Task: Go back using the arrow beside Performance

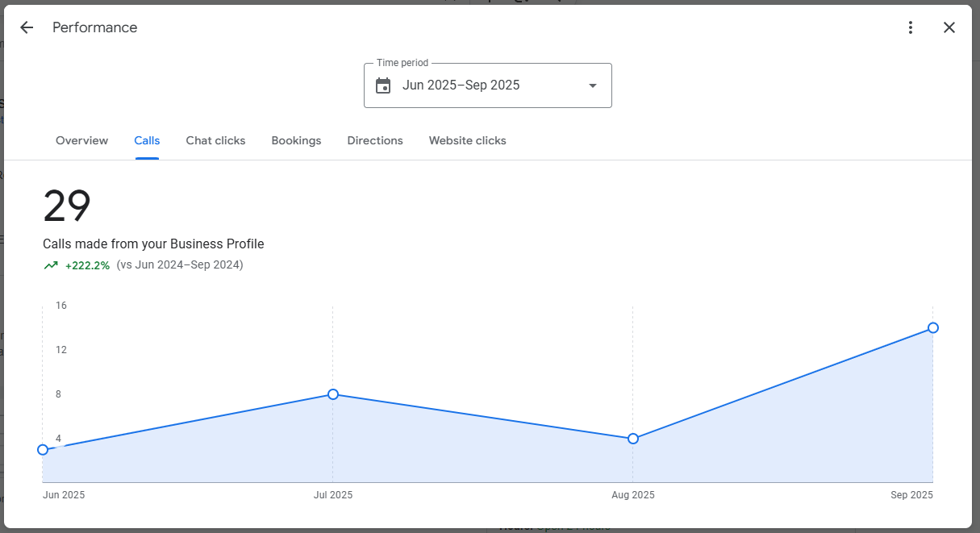Action: [27, 27]
